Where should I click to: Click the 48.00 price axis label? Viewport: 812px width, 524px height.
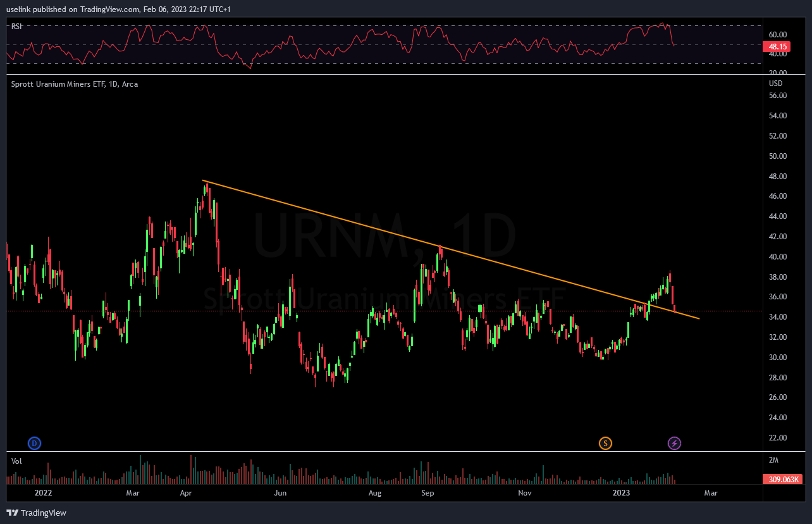point(777,176)
